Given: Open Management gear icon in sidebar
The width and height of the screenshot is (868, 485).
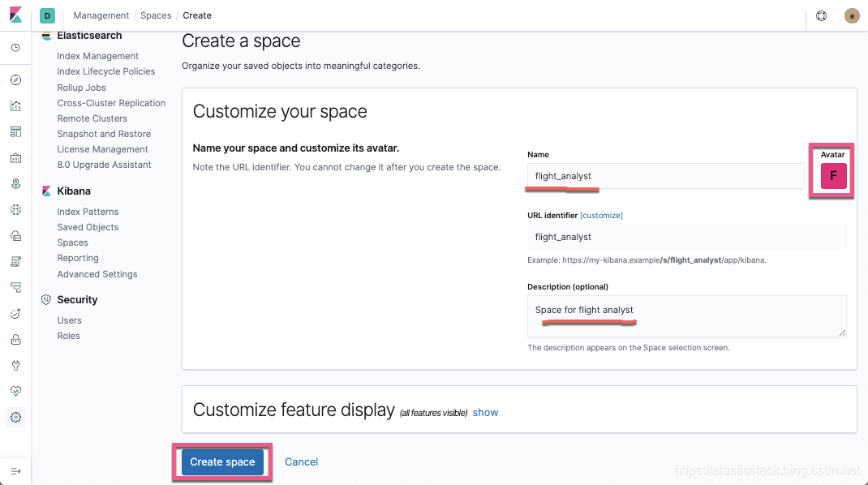Looking at the screenshot, I should point(15,418).
